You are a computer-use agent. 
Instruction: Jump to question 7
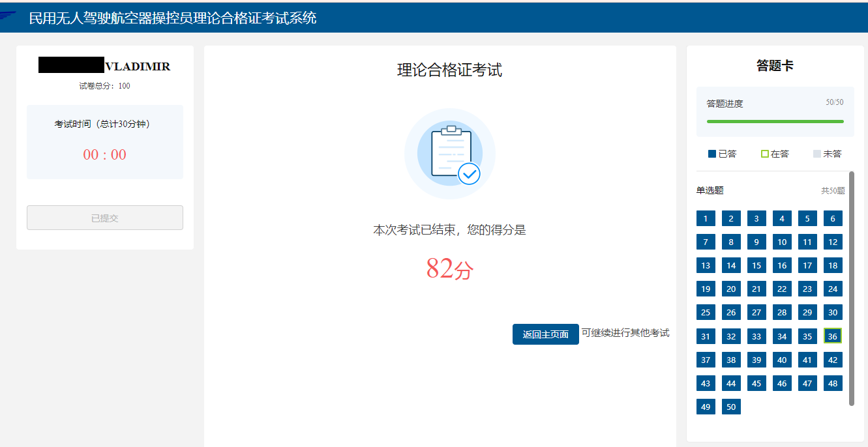point(706,242)
